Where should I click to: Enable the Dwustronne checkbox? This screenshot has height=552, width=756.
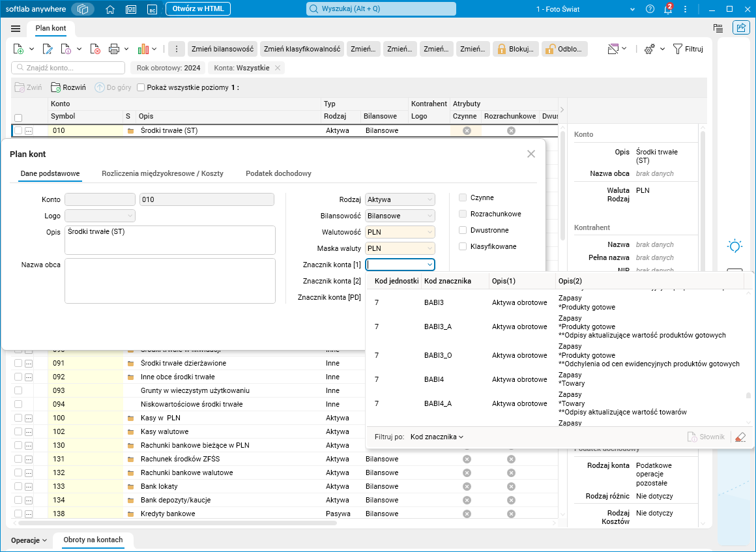click(x=463, y=230)
